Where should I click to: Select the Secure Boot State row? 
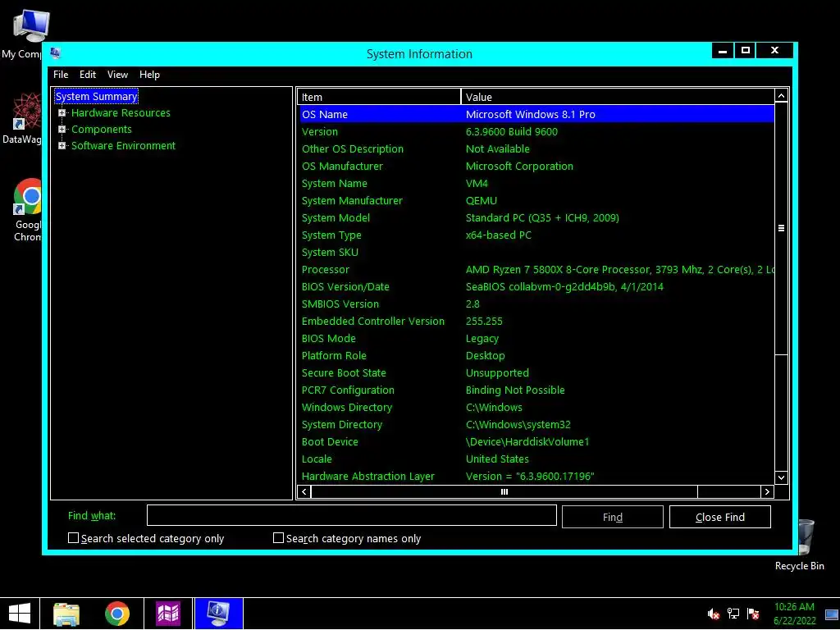536,373
